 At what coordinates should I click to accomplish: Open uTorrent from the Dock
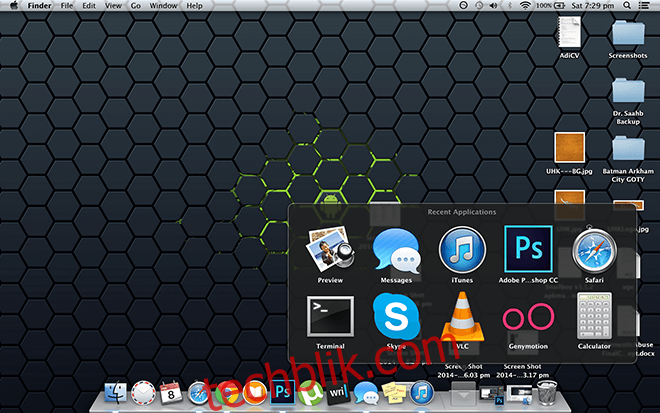(x=310, y=393)
